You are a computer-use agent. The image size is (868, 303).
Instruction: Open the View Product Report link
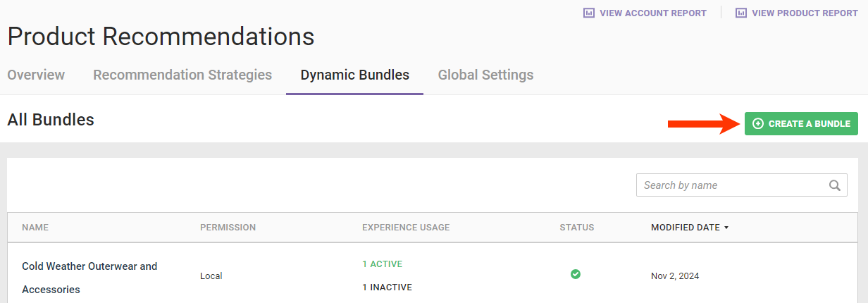pyautogui.click(x=805, y=13)
